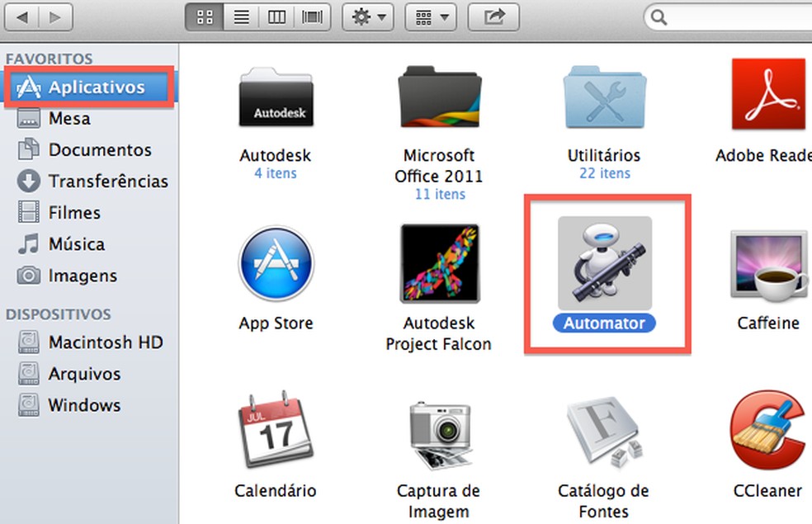Viewport: 812px width, 524px height.
Task: Select the Arquivos drive in sidebar
Action: [x=89, y=374]
